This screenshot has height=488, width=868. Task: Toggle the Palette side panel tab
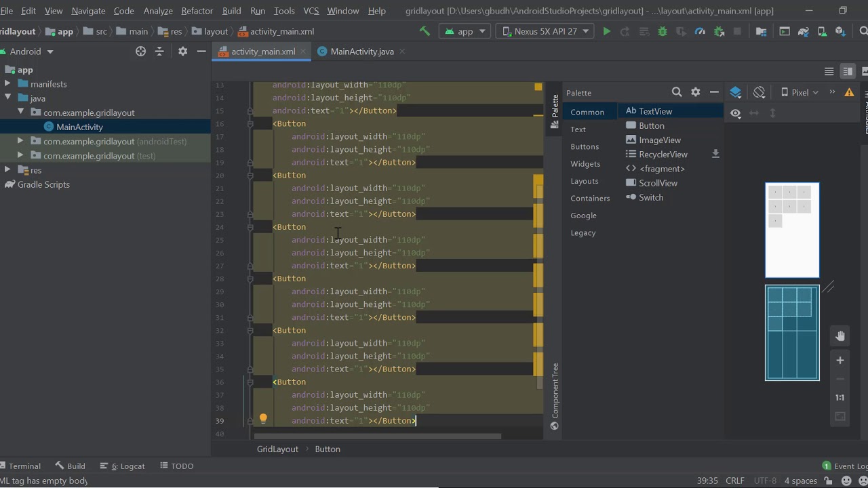pyautogui.click(x=555, y=111)
